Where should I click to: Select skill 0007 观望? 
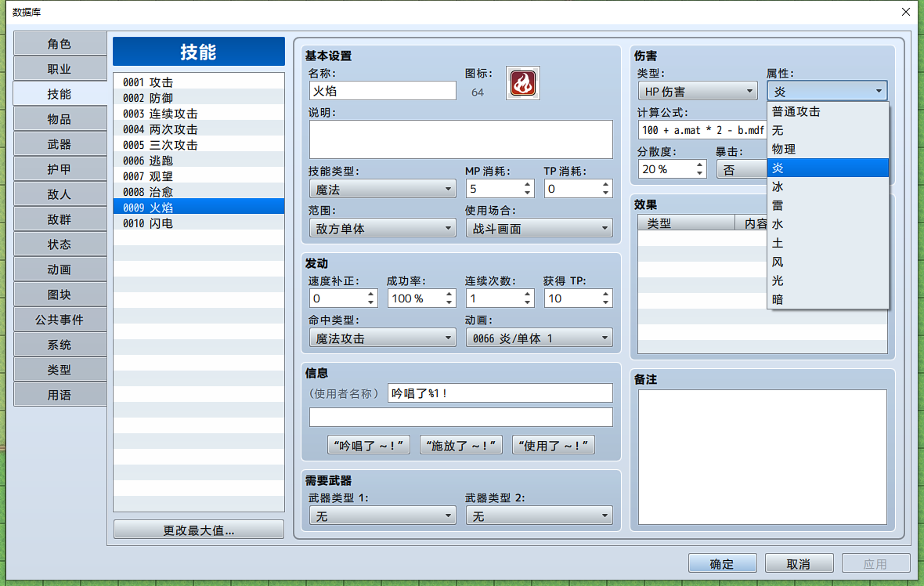(x=199, y=175)
